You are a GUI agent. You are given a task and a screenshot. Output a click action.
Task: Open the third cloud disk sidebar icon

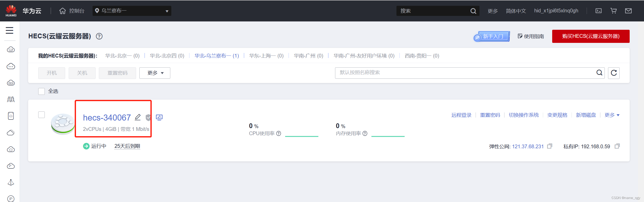11,83
